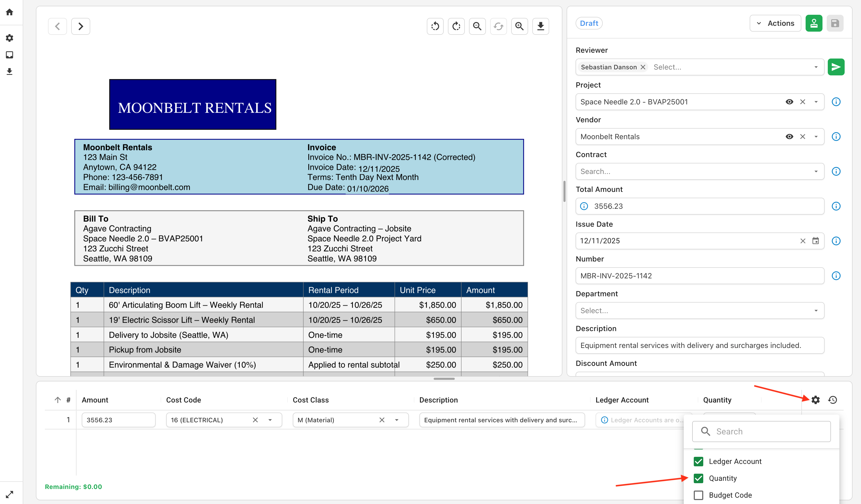Open calendar picker for Issue Date
This screenshot has height=504, width=861.
[816, 241]
